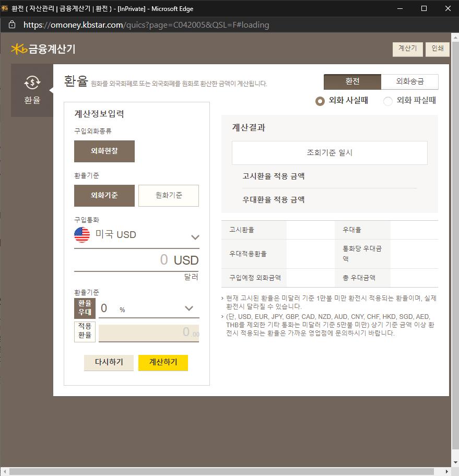Click the 구입외화종류 label
The height and width of the screenshot is (476, 459).
[x=93, y=131]
